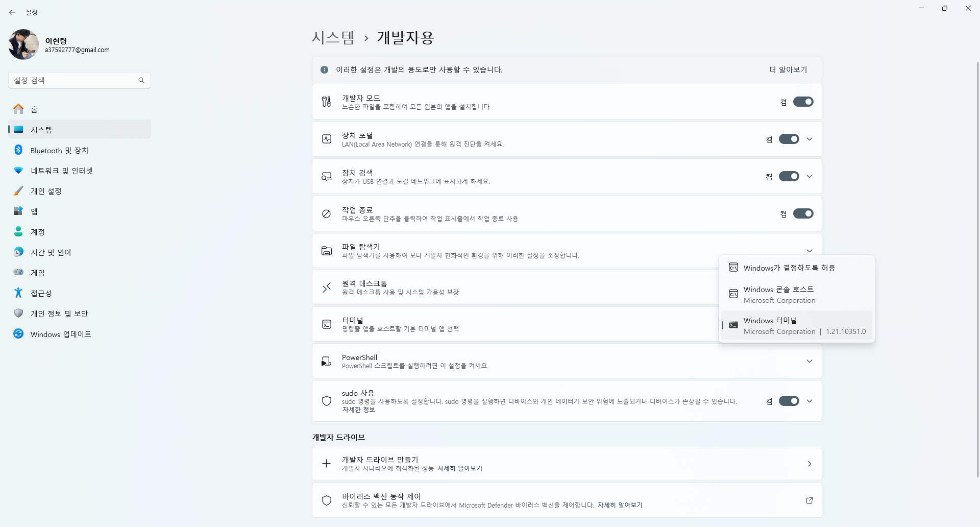Click the email a37592777@gmail.com

tap(77, 50)
